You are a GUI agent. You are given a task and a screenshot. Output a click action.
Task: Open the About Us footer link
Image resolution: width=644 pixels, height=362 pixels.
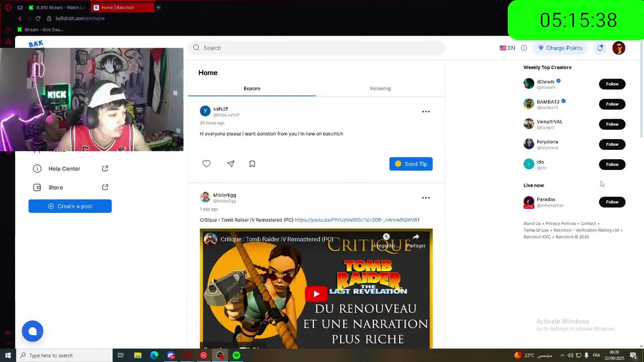tap(532, 224)
